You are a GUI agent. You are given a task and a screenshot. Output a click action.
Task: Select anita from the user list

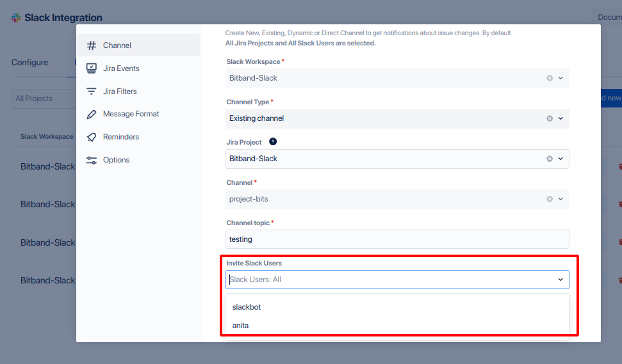(397, 326)
